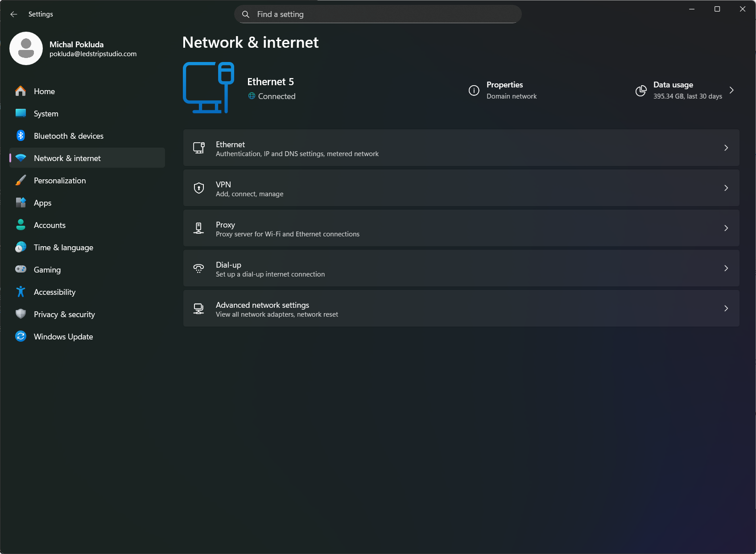Set up a dial-up internet connection
This screenshot has height=554, width=756.
click(461, 269)
